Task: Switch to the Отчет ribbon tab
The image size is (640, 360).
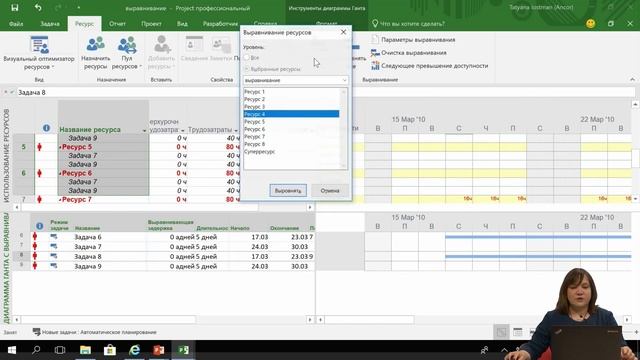Action: pos(117,24)
